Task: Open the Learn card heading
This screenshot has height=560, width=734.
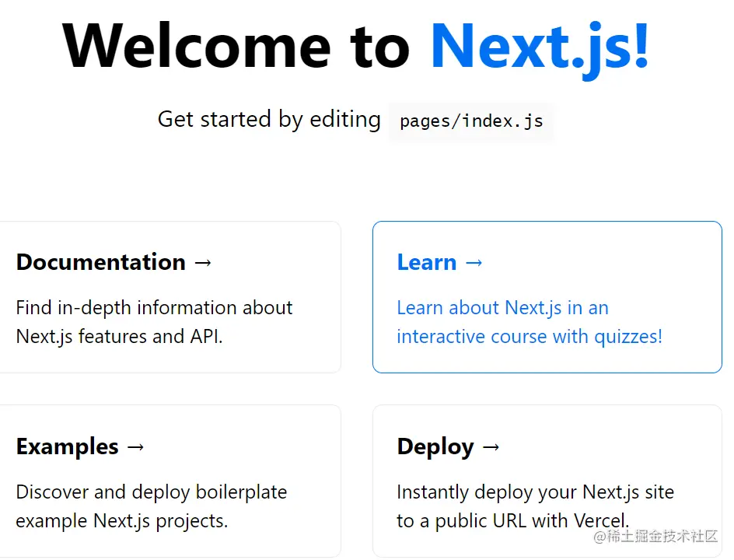Action: click(439, 262)
